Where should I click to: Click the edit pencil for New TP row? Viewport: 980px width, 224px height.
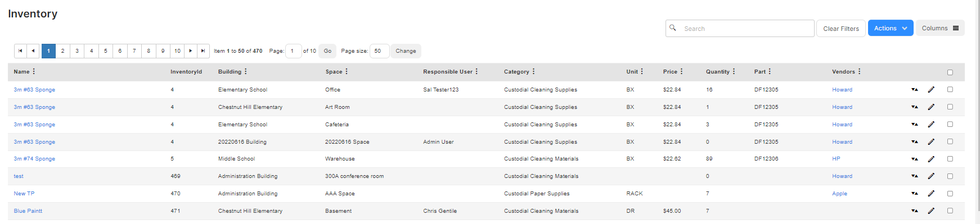931,194
